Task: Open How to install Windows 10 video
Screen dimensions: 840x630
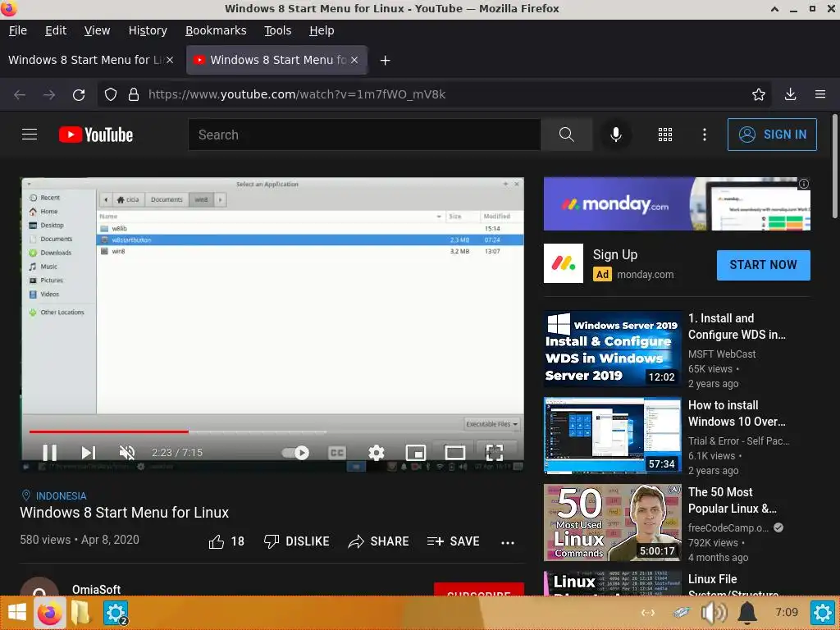Action: click(x=612, y=436)
